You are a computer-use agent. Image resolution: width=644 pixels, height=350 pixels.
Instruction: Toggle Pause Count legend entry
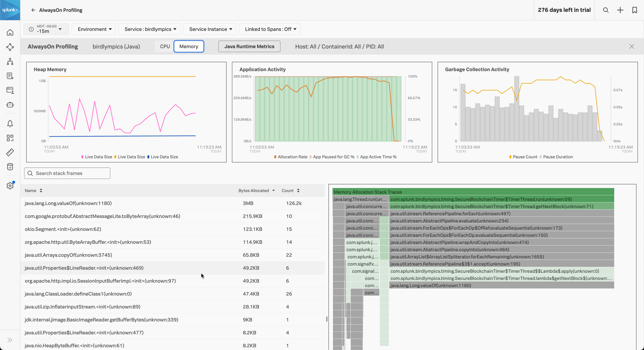click(x=523, y=157)
